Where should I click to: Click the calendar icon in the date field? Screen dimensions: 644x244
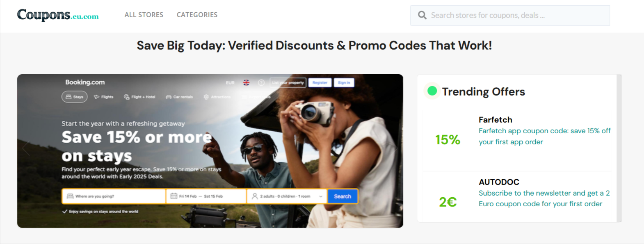(x=174, y=196)
